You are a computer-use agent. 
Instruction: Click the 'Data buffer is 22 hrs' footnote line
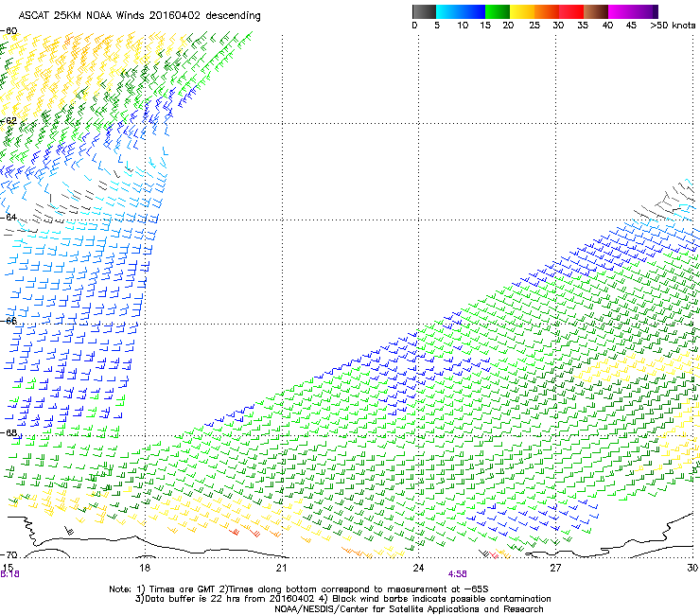tap(342, 599)
